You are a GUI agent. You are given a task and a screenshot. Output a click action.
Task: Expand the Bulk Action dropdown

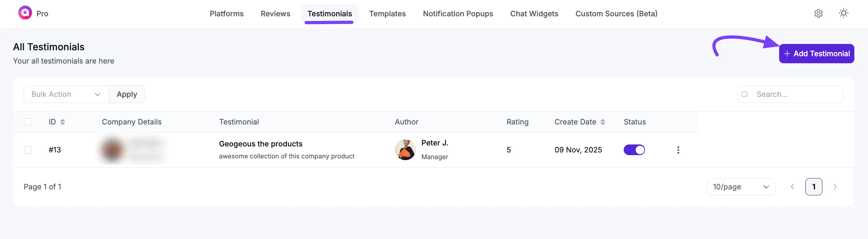(x=66, y=95)
